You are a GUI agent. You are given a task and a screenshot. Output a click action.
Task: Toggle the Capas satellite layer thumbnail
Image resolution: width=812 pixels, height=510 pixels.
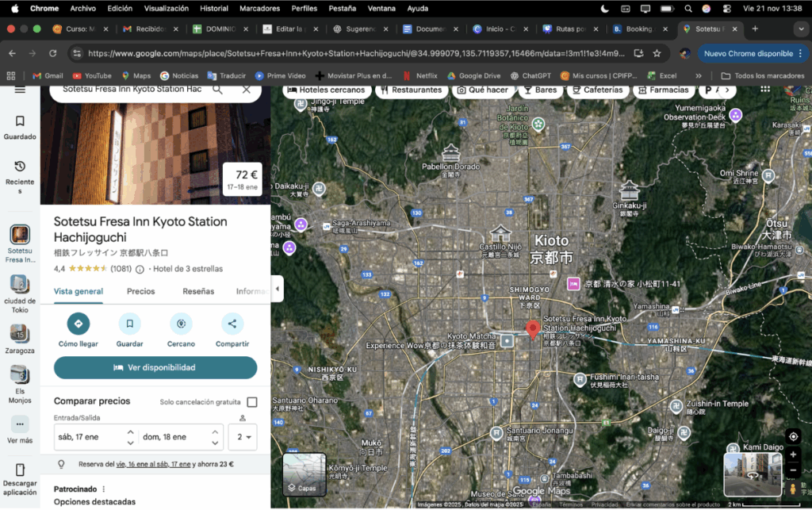(304, 474)
